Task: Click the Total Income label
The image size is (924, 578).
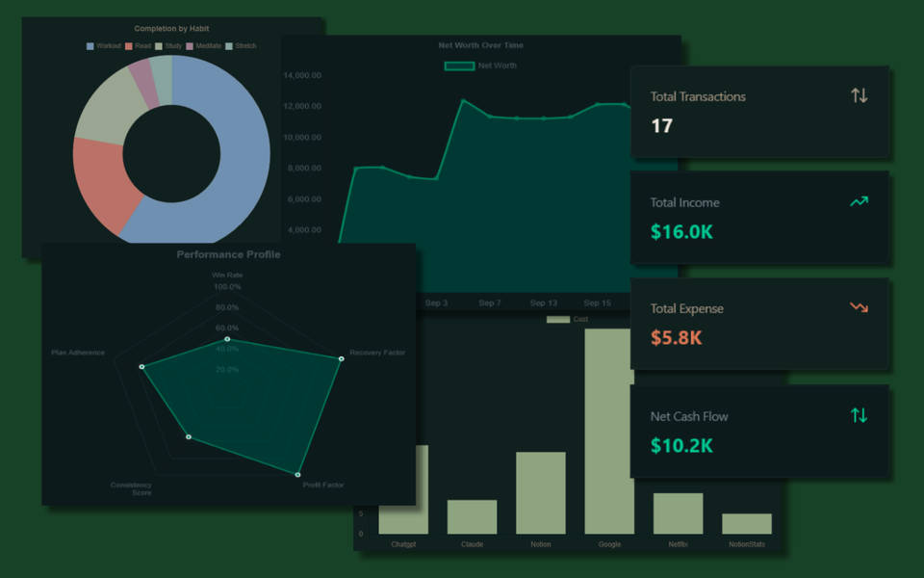Action: click(684, 203)
